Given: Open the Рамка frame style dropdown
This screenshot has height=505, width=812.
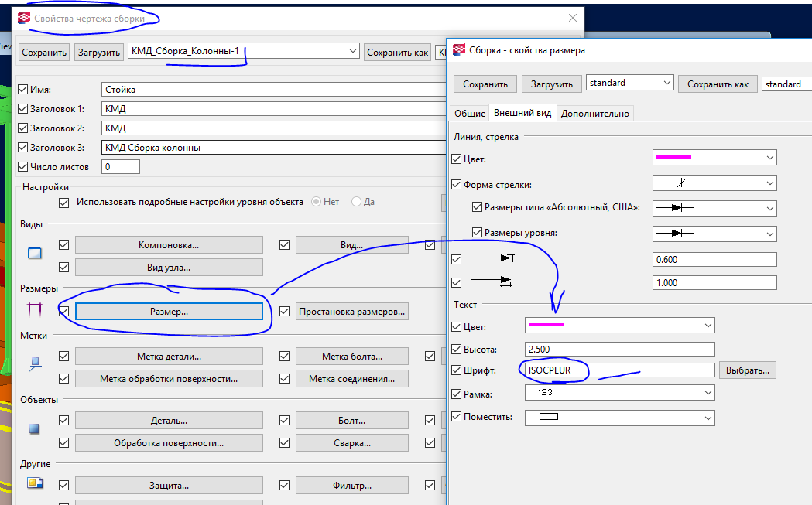Looking at the screenshot, I should [707, 394].
